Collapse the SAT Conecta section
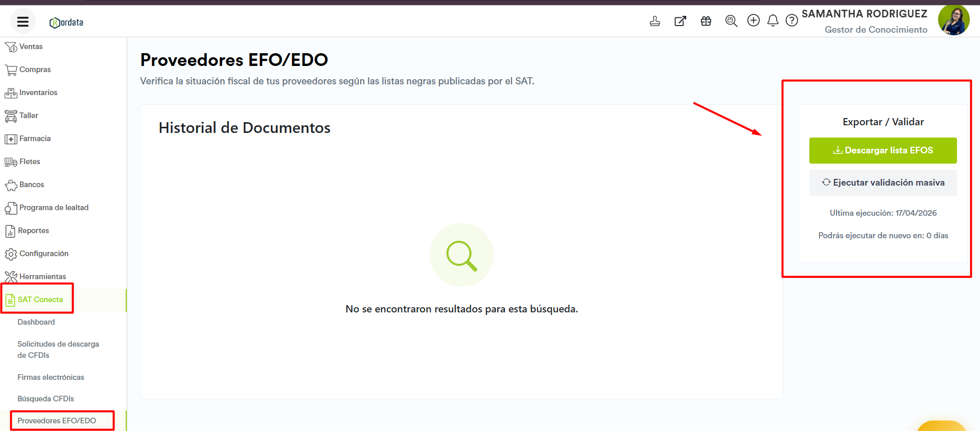Viewport: 980px width, 431px height. tap(40, 300)
